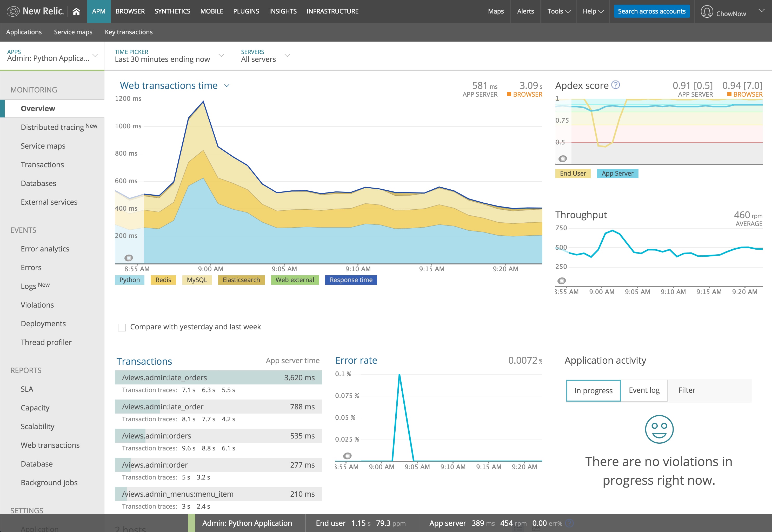Screen dimensions: 772x532
Task: Click the home icon in the top bar
Action: 76,11
